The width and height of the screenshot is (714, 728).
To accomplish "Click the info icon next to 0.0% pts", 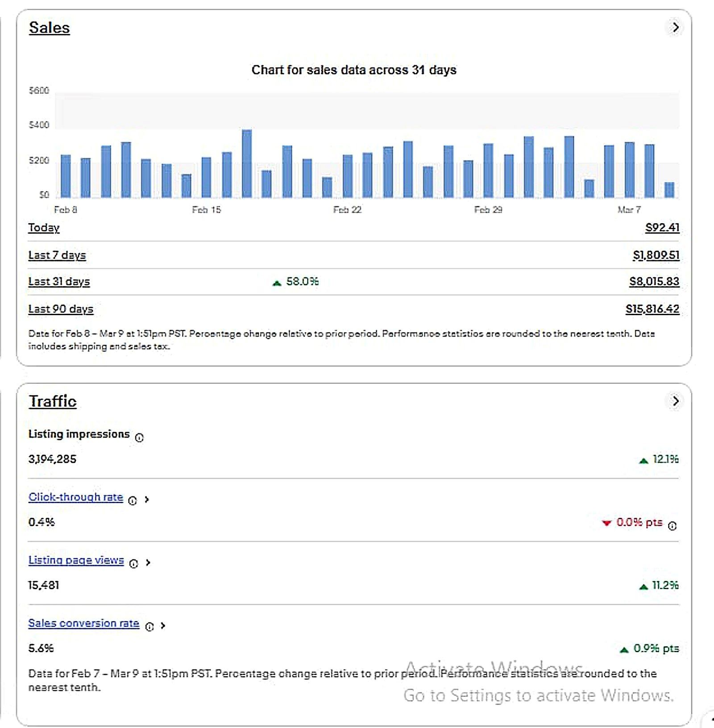I will 672,526.
